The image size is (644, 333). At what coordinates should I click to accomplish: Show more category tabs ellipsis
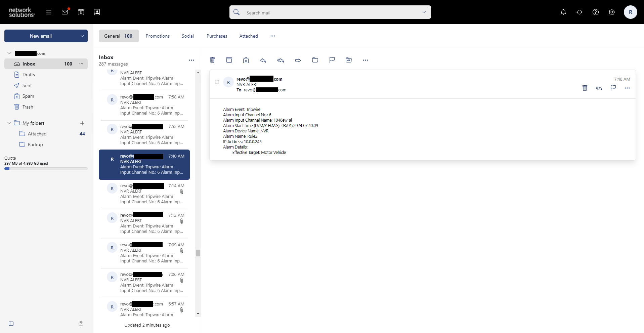[x=273, y=36]
